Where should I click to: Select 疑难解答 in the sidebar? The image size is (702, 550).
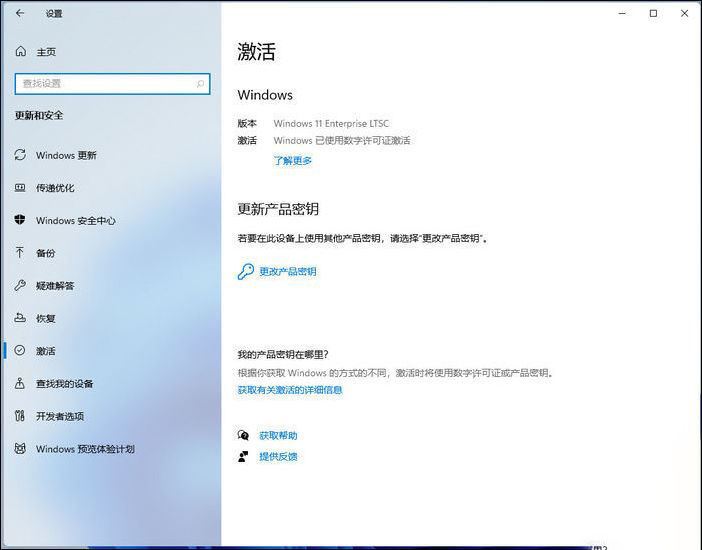click(x=55, y=286)
